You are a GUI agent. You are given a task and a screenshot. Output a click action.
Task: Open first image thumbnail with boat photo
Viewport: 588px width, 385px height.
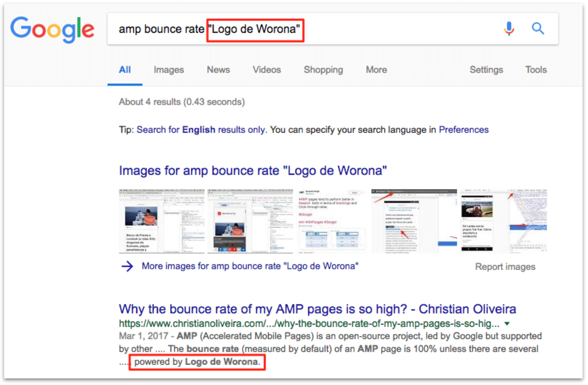coord(162,221)
